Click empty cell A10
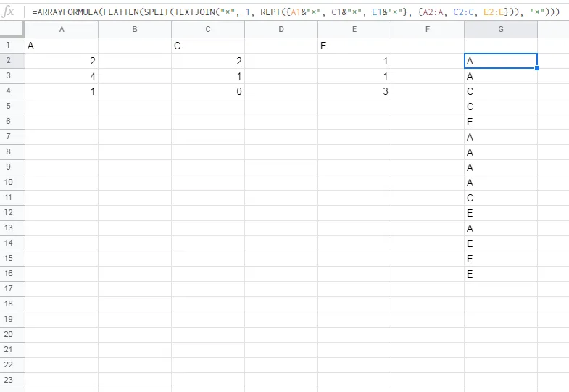Viewport: 569px width, 392px height. [62, 183]
